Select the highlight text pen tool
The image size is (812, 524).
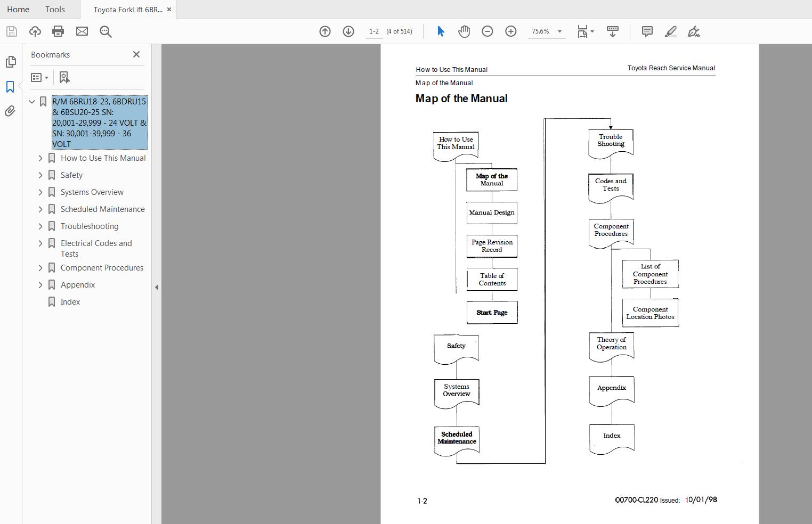[x=671, y=31]
